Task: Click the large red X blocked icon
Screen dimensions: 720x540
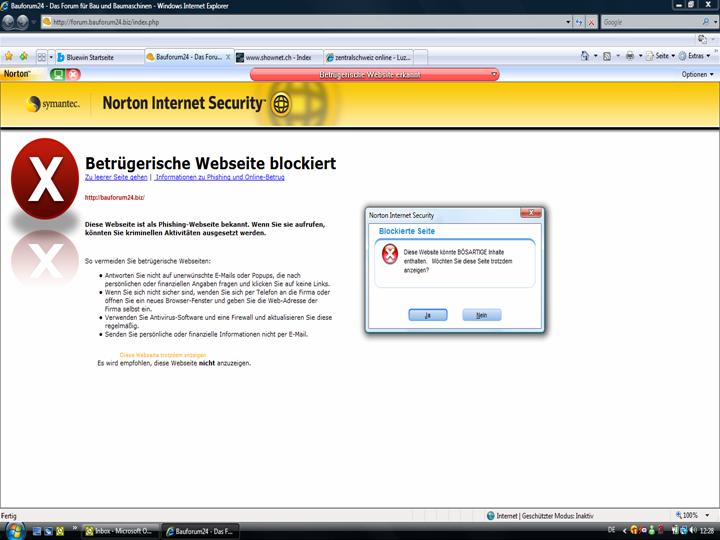Action: [x=45, y=179]
